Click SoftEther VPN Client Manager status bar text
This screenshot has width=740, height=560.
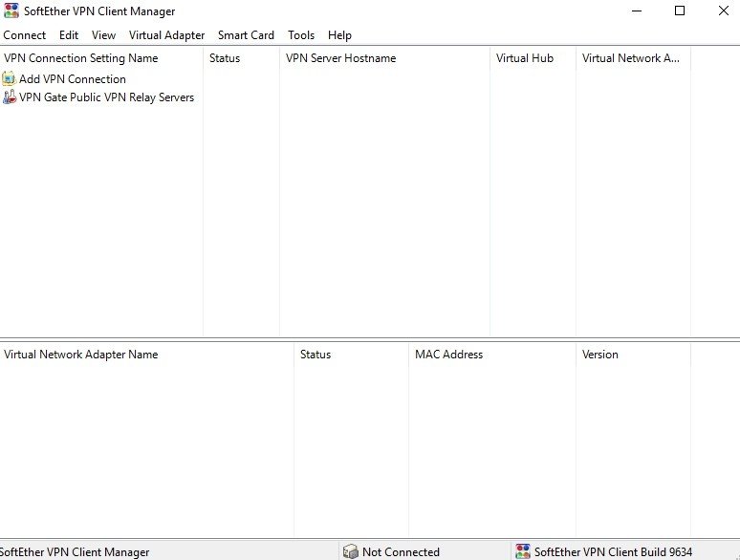(75, 552)
